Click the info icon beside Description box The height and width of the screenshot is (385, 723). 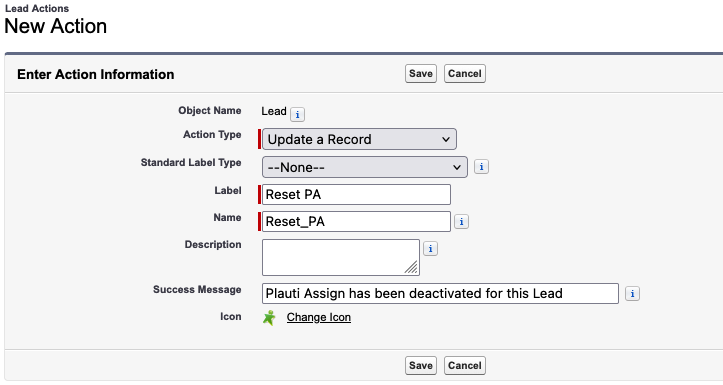click(430, 249)
